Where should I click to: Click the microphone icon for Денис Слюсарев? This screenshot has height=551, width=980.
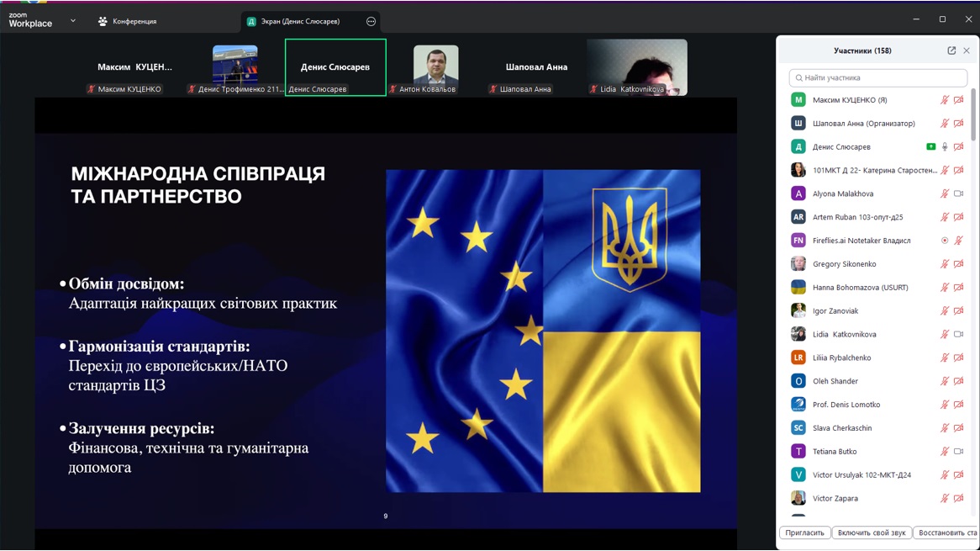tap(945, 147)
